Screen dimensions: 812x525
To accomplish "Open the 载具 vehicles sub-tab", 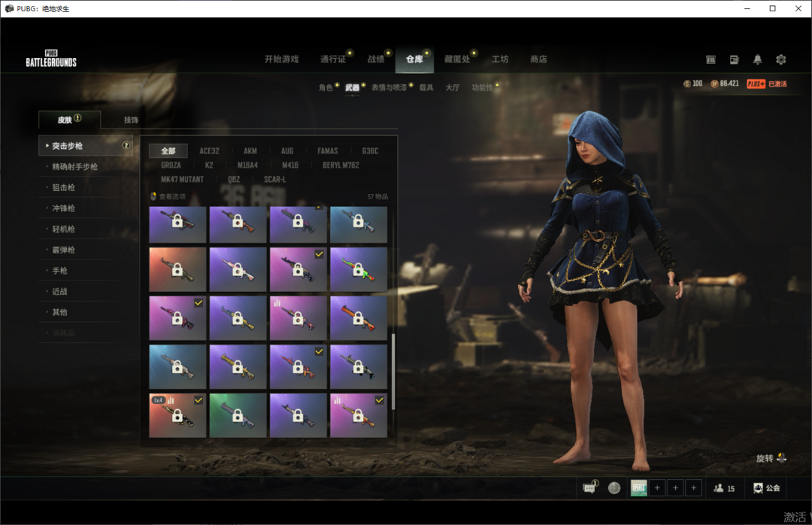I will point(426,87).
